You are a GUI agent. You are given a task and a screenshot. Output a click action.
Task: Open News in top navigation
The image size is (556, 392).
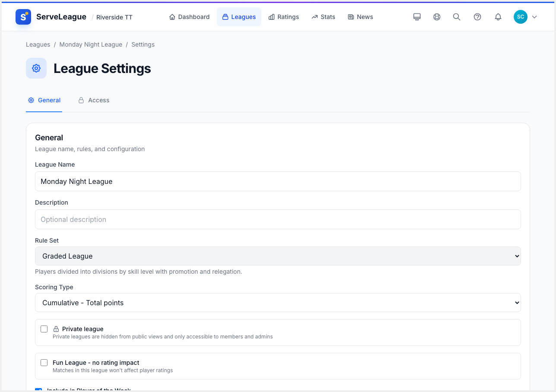360,17
